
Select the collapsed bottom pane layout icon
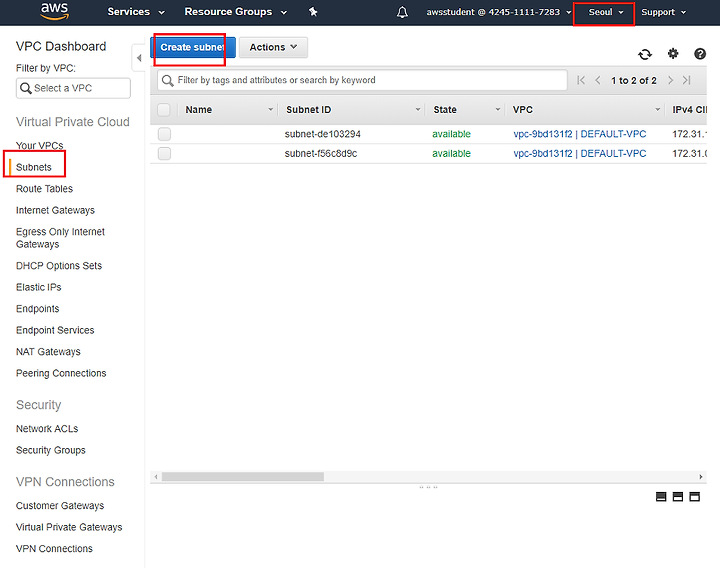point(661,497)
